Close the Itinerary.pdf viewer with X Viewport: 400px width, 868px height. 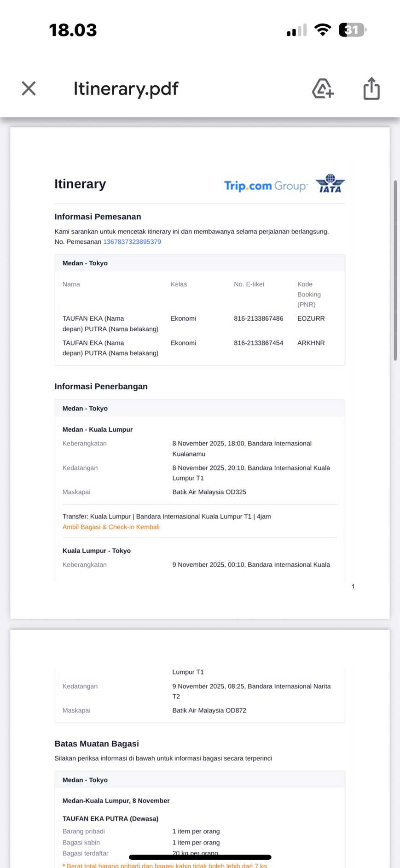point(29,88)
